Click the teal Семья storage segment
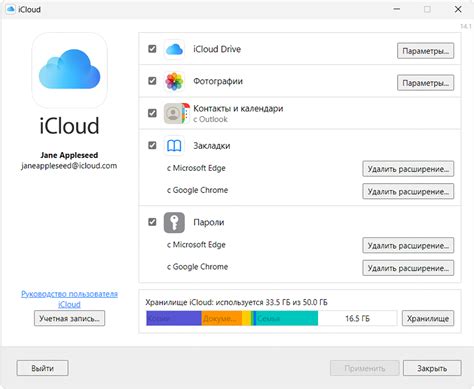Screen dimensions: 474x389 point(287,318)
